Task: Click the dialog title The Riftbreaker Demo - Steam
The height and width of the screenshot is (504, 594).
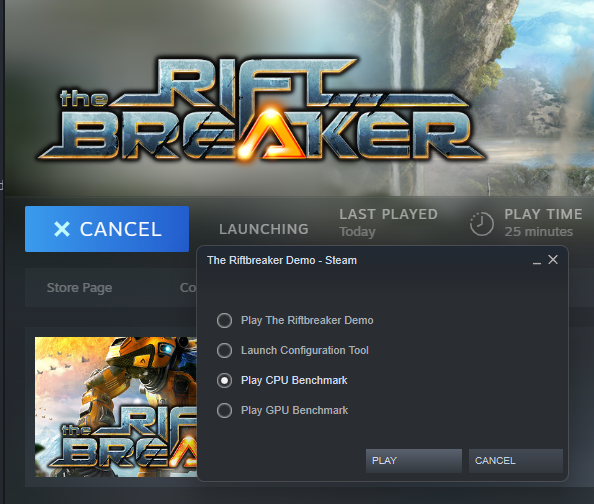Action: click(x=282, y=260)
